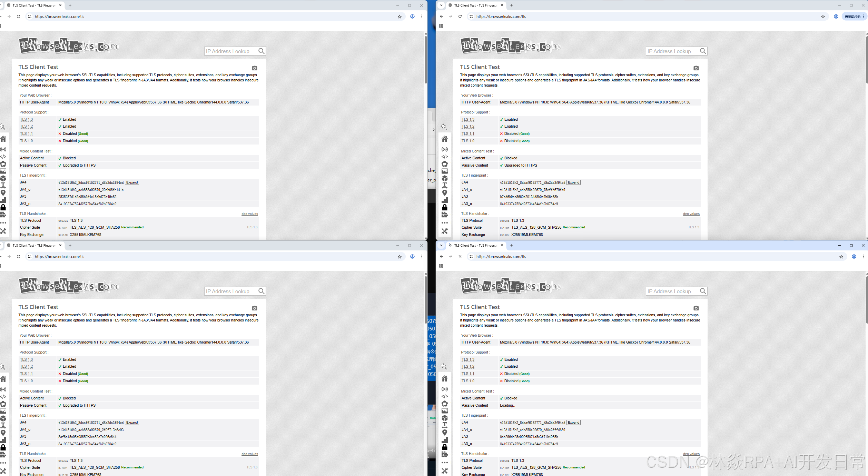Open the TLS 1.1 link in bottom-left window

pyautogui.click(x=26, y=374)
